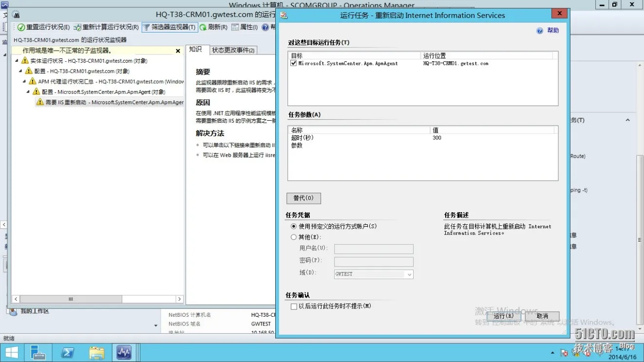Click the warning icon beside APM 代理运行状况汇总
The image size is (644, 362).
(x=33, y=81)
